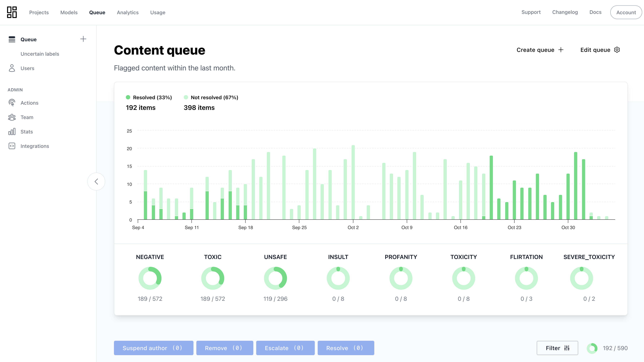Open the Usage tab
Screen dimensions: 644x362
click(158, 12)
